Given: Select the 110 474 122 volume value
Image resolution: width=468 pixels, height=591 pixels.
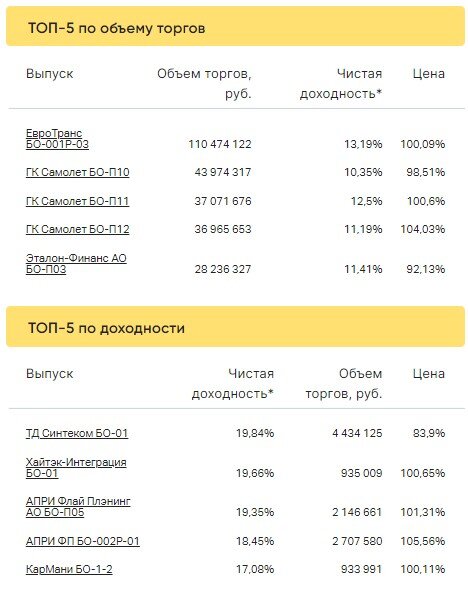Looking at the screenshot, I should pyautogui.click(x=220, y=144).
